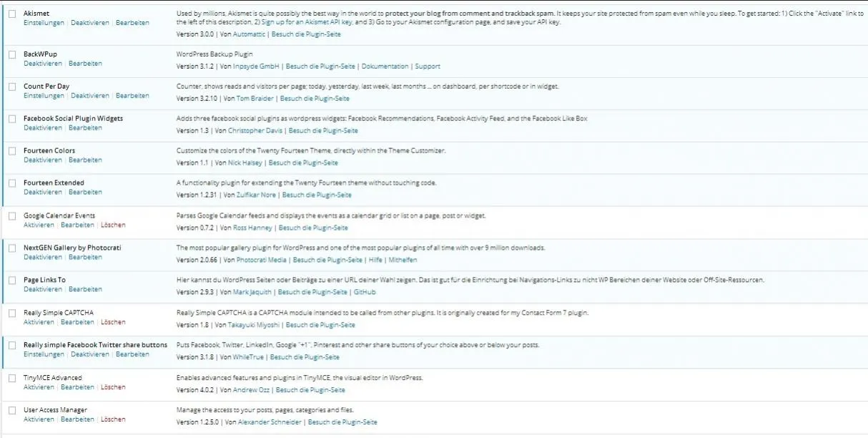Open the Nick Halsey author link
Image resolution: width=868 pixels, height=438 pixels.
(245, 163)
